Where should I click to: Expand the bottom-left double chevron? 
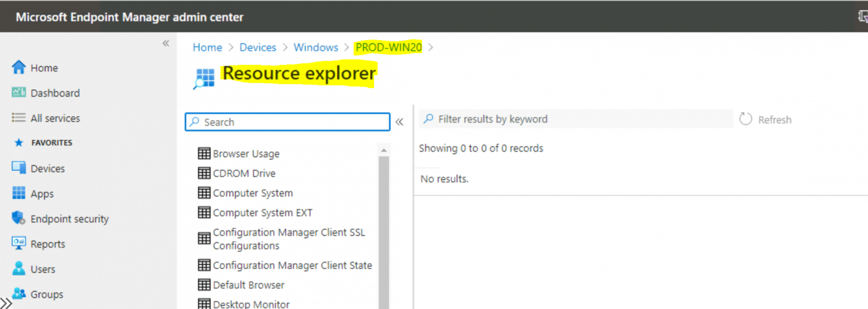tap(6, 303)
